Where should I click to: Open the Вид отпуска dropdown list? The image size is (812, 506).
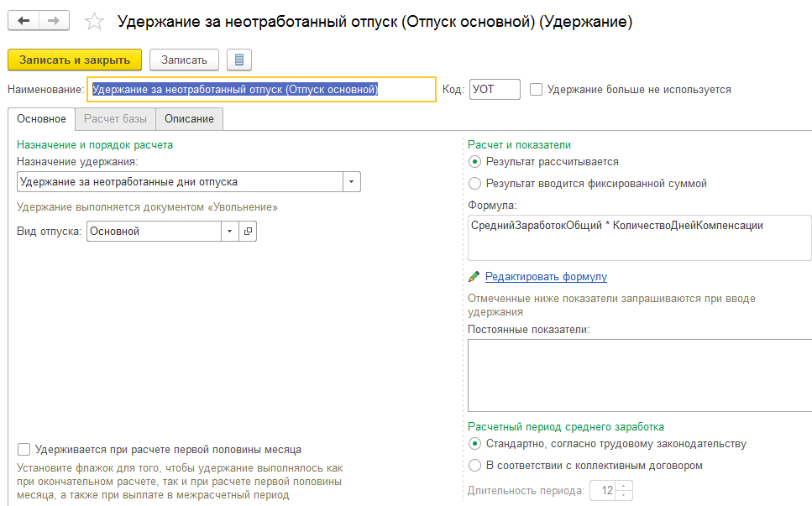click(x=230, y=232)
